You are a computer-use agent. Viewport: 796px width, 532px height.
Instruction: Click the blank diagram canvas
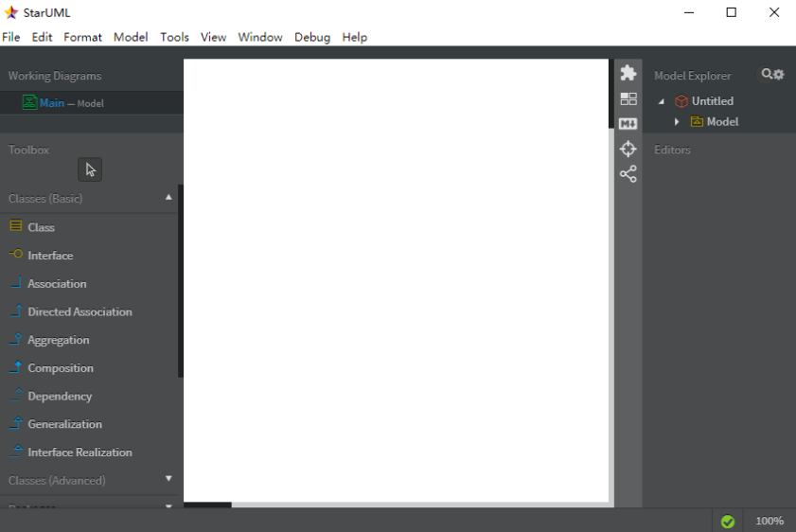(x=396, y=280)
